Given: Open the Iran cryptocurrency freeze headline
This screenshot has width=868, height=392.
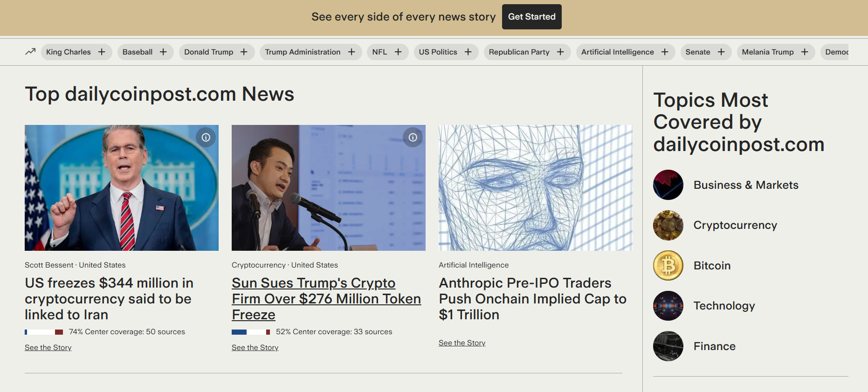Looking at the screenshot, I should click(109, 299).
